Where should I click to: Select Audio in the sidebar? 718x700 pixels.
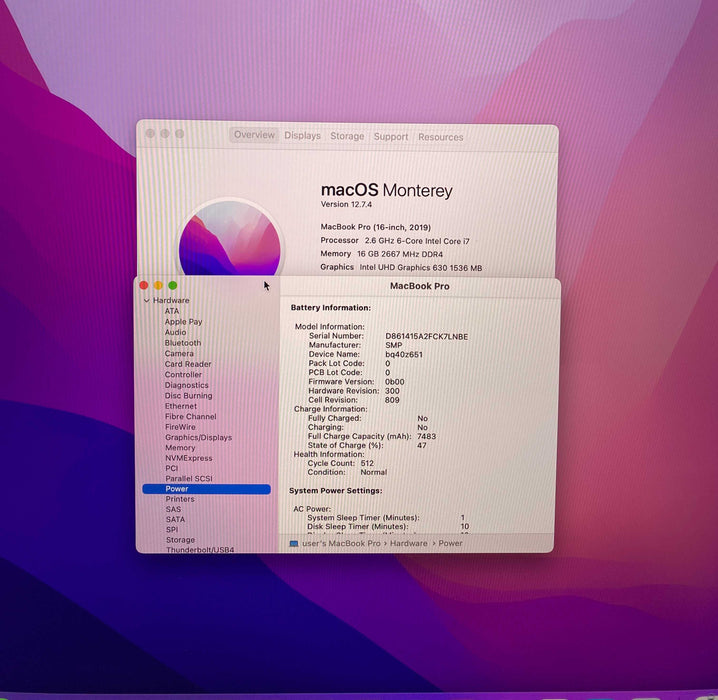tap(175, 332)
